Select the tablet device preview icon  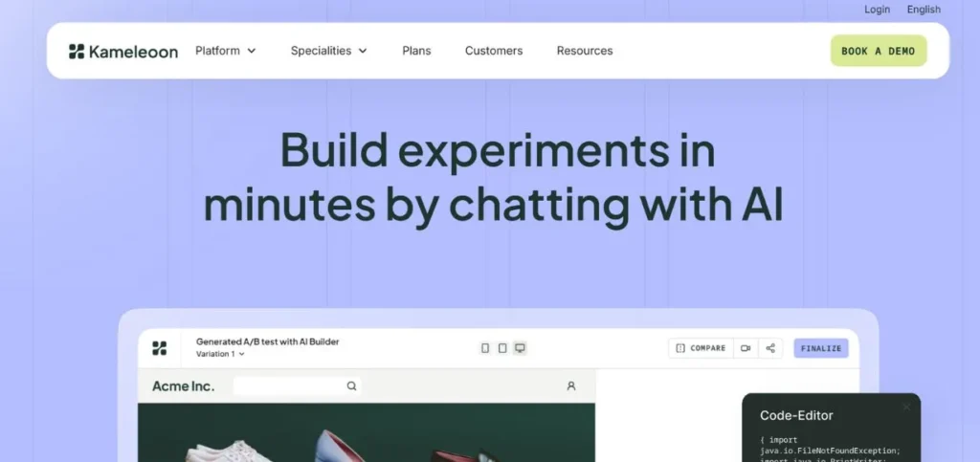coord(502,348)
